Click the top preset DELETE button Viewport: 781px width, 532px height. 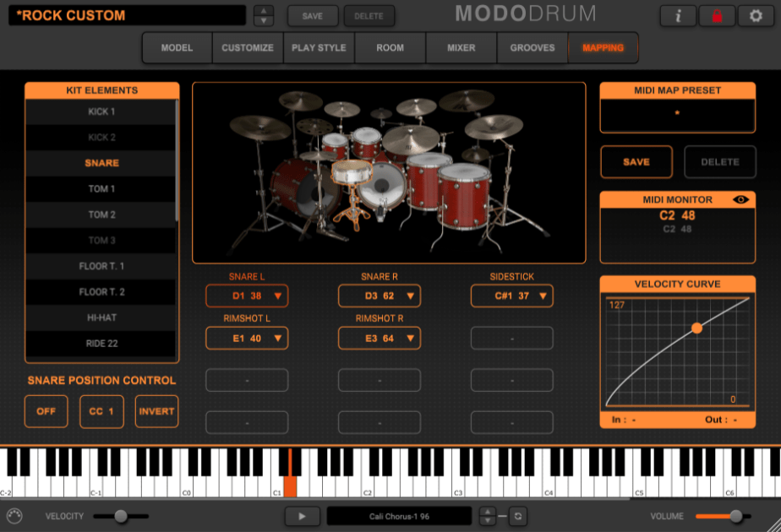click(369, 16)
